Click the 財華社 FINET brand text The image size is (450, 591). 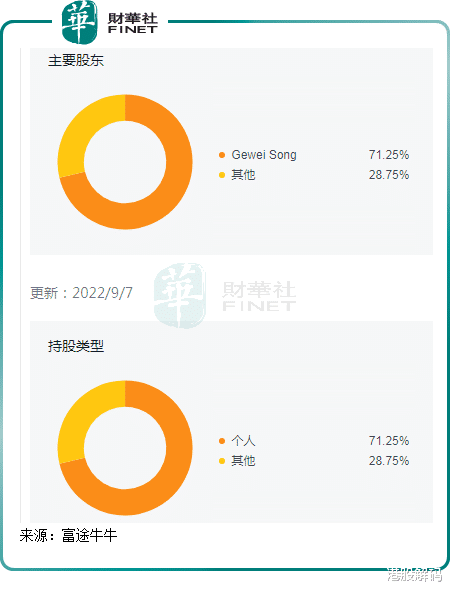tap(133, 23)
